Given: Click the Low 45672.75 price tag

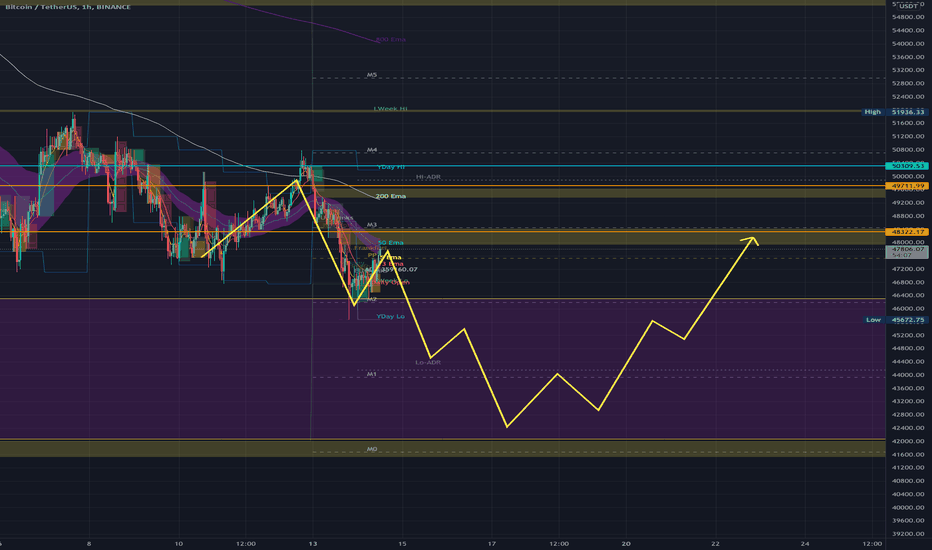Looking at the screenshot, I should [895, 320].
